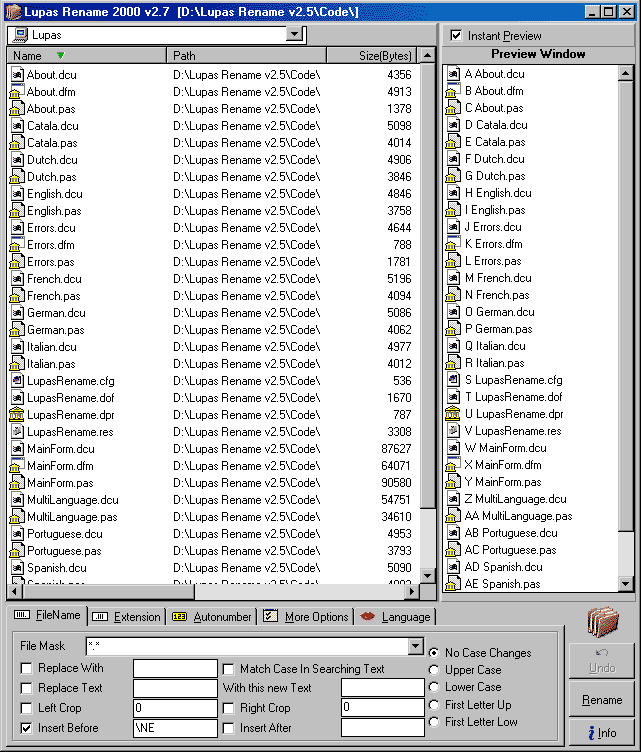This screenshot has width=641, height=752.
Task: Click the folder icon above the Undo button
Action: coord(603,622)
